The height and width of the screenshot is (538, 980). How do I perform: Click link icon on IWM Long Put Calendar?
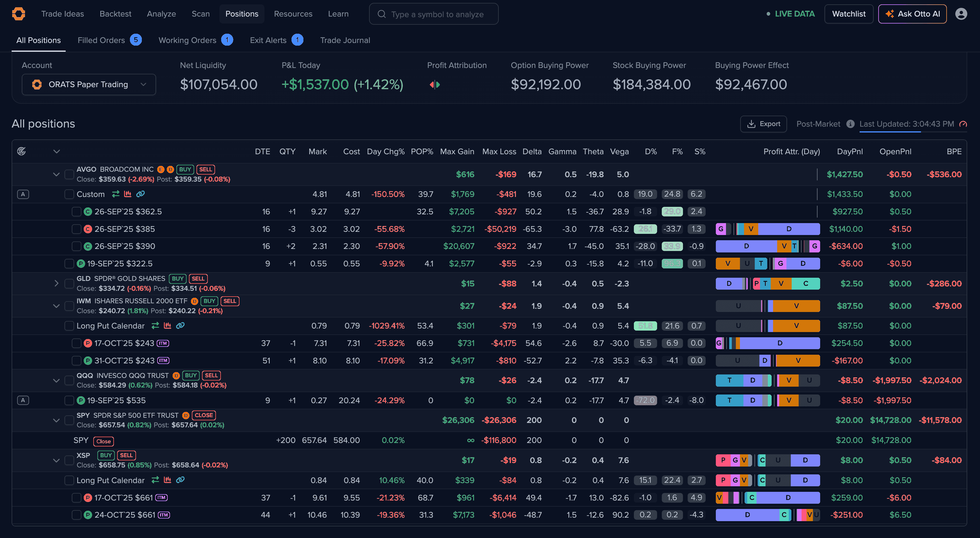tap(180, 325)
